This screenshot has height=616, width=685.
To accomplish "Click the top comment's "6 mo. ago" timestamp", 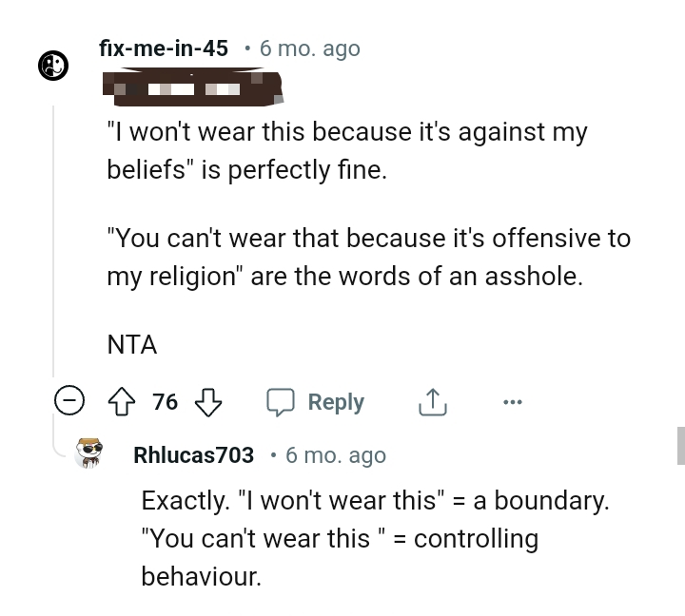I will [310, 48].
